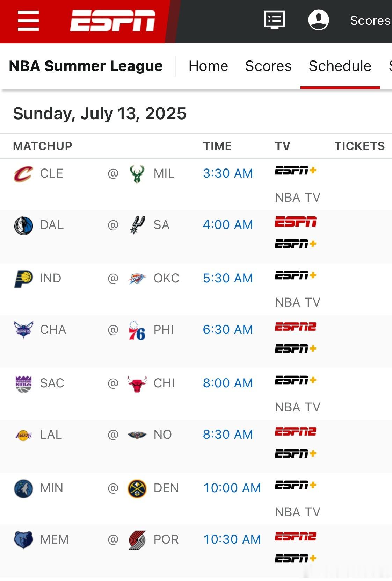Screen dimensions: 392x581
Task: Click the Portland Trail Blazers logo
Action: coord(137,540)
